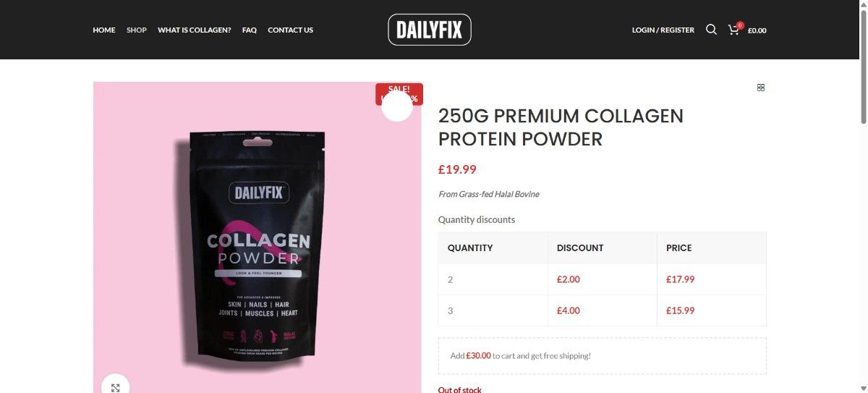
Task: Open the FAQ menu item
Action: pos(250,30)
